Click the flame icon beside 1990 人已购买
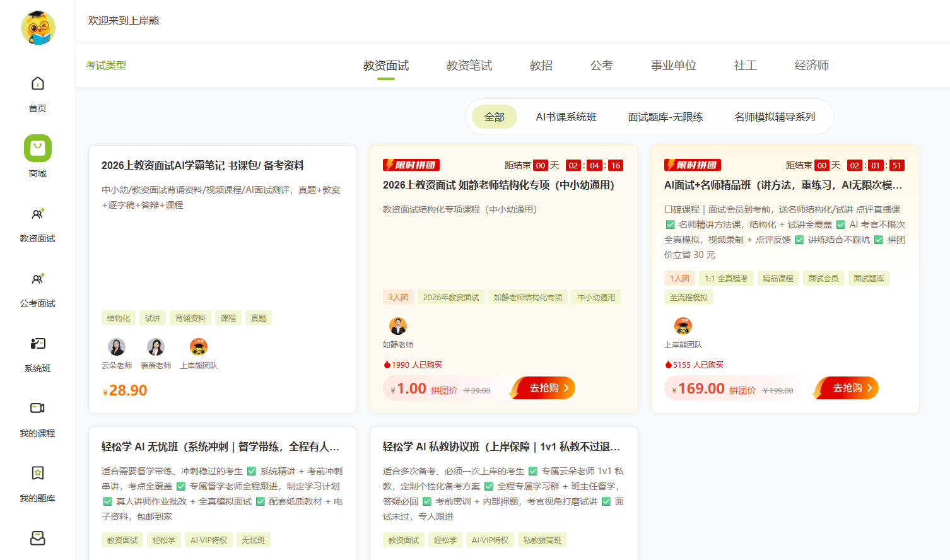Screen dimensions: 950x560 pos(387,365)
